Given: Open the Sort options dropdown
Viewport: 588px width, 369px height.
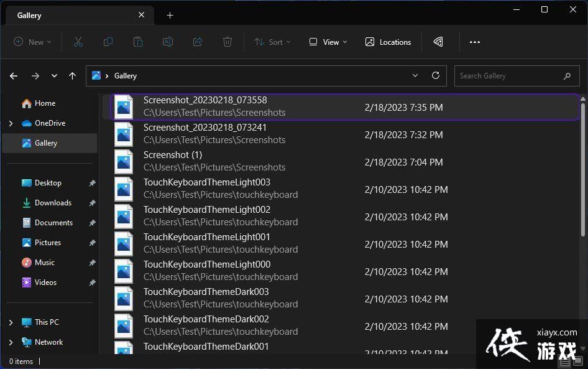Looking at the screenshot, I should (272, 42).
